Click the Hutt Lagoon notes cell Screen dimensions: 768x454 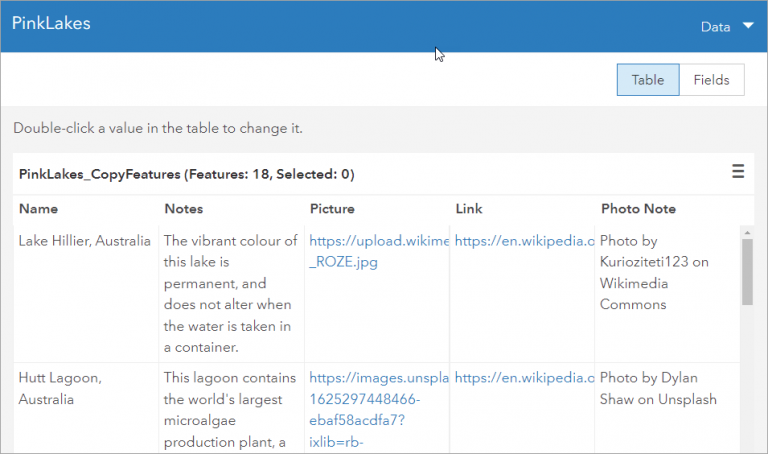click(230, 410)
